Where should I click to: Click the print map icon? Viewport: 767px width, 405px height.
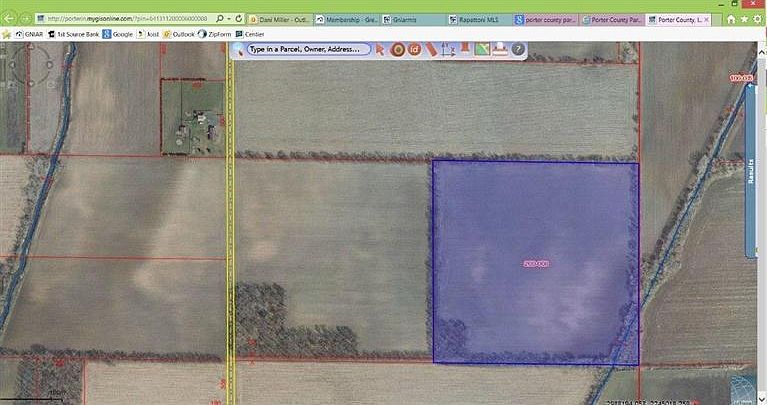[x=500, y=49]
